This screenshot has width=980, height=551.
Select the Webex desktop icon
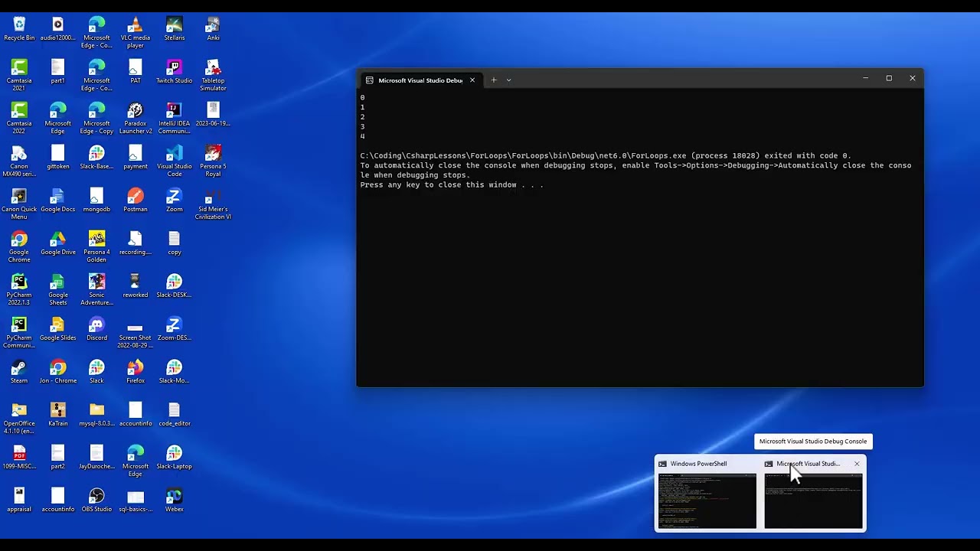point(175,500)
